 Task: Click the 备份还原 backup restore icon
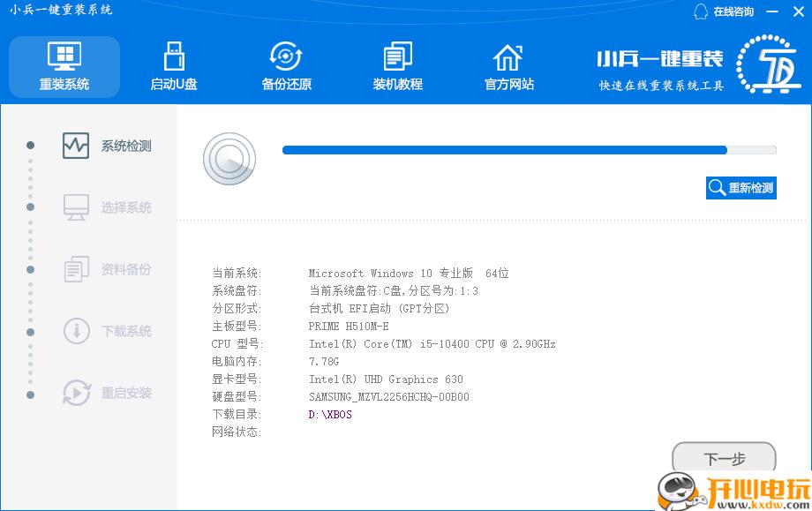pyautogui.click(x=285, y=56)
